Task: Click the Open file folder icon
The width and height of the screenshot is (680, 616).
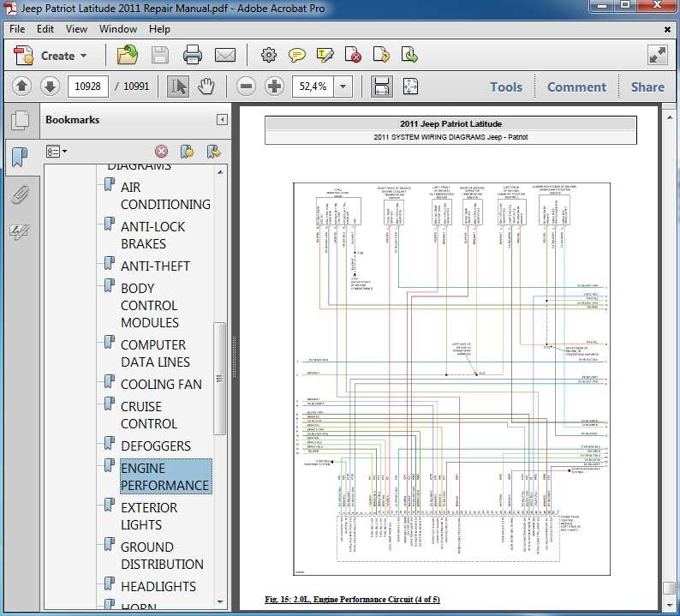Action: 127,55
